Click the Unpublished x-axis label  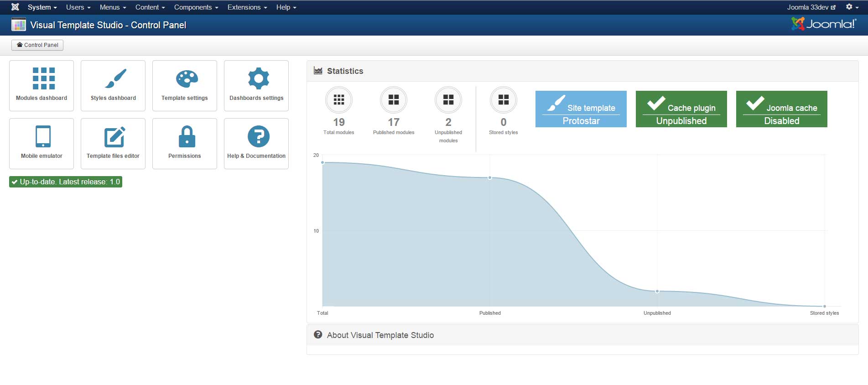coord(657,313)
